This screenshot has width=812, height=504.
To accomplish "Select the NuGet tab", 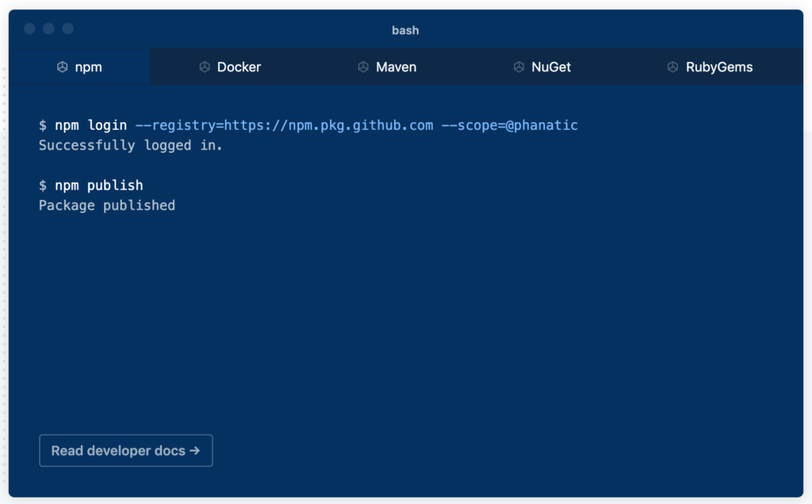I will tap(542, 67).
